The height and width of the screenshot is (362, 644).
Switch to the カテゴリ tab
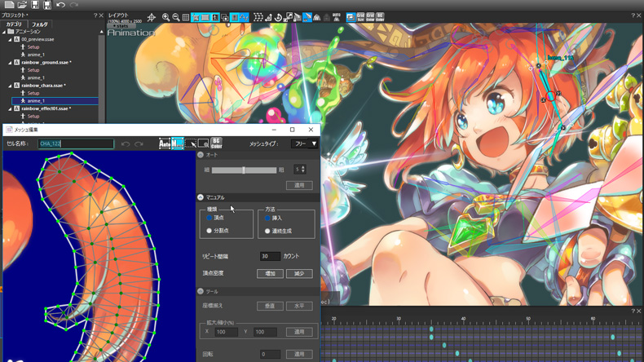pyautogui.click(x=14, y=24)
